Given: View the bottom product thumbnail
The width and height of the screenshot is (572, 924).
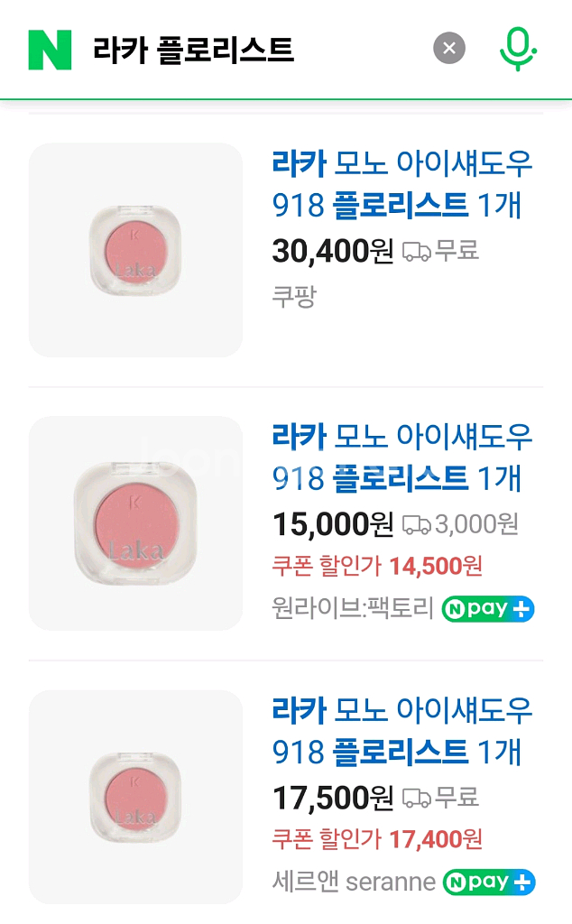Looking at the screenshot, I should [135, 798].
